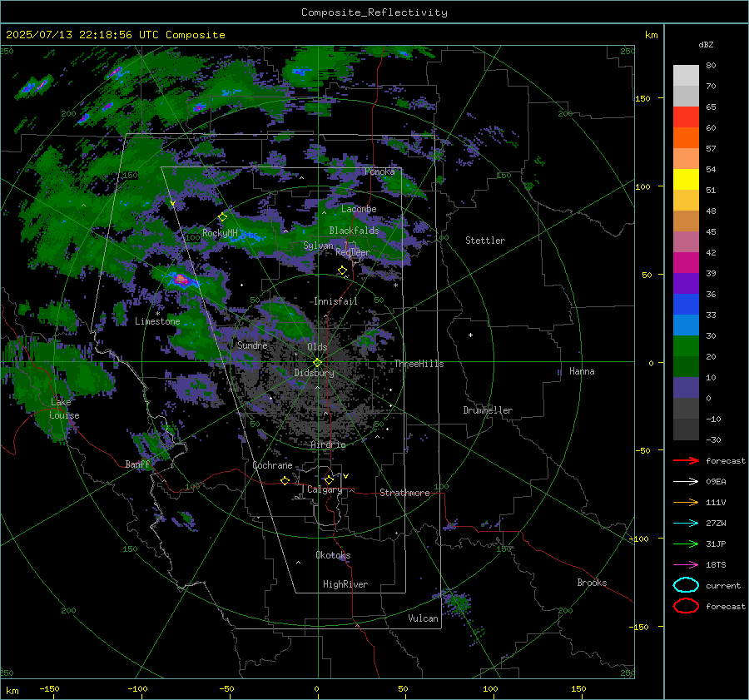Click the Composite_Reflectivity title
Viewport: 749px width, 700px height.
[x=374, y=12]
